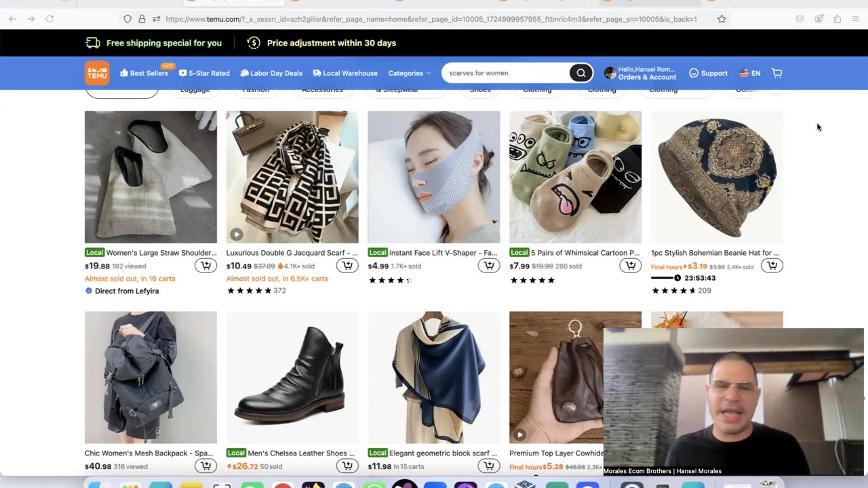
Task: Open the browser extensions puzzle icon
Action: pyautogui.click(x=837, y=19)
